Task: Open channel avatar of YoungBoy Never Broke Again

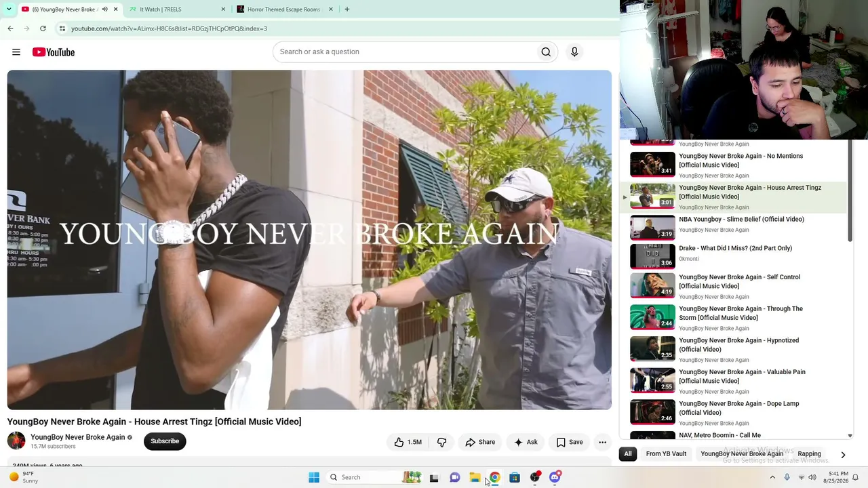Action: point(16,441)
